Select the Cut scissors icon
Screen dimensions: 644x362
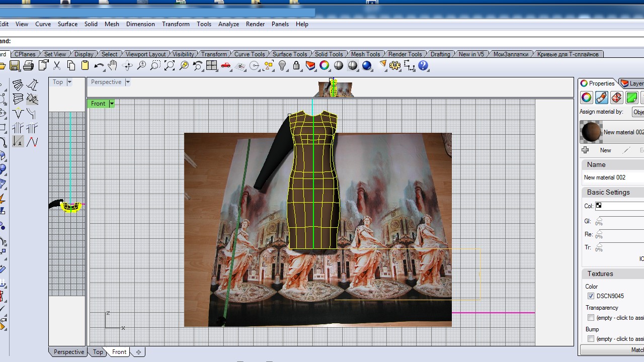pyautogui.click(x=57, y=66)
